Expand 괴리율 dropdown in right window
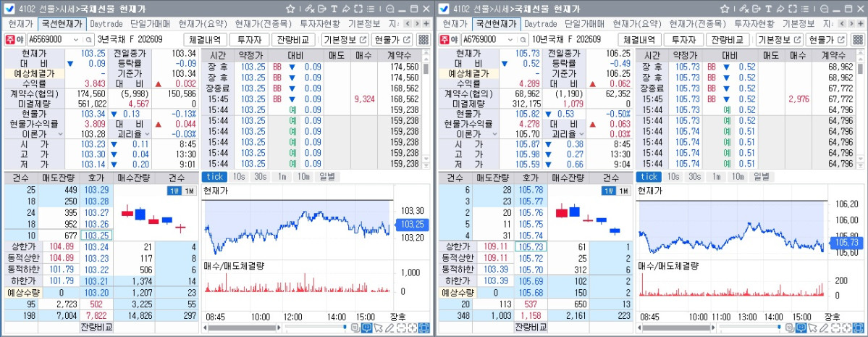The height and width of the screenshot is (337, 868). coord(582,134)
